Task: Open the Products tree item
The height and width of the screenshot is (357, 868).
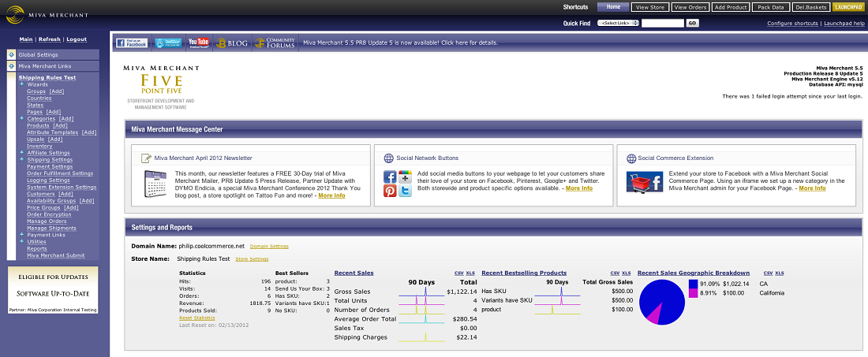Action: (38, 125)
